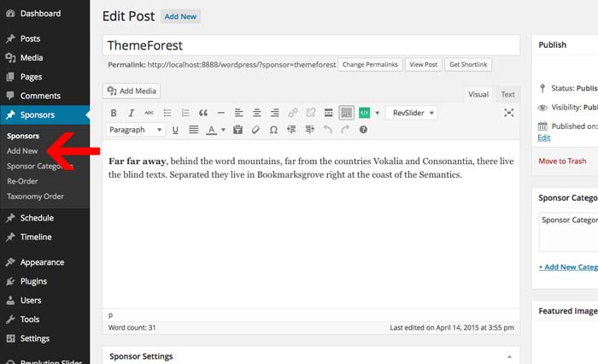Click the Edit link under Published on

(544, 138)
